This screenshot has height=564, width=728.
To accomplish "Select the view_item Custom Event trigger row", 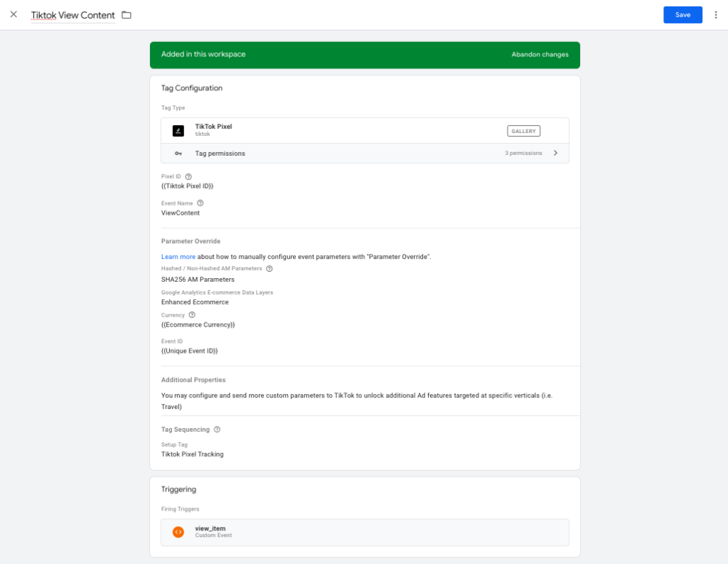I will 365,532.
